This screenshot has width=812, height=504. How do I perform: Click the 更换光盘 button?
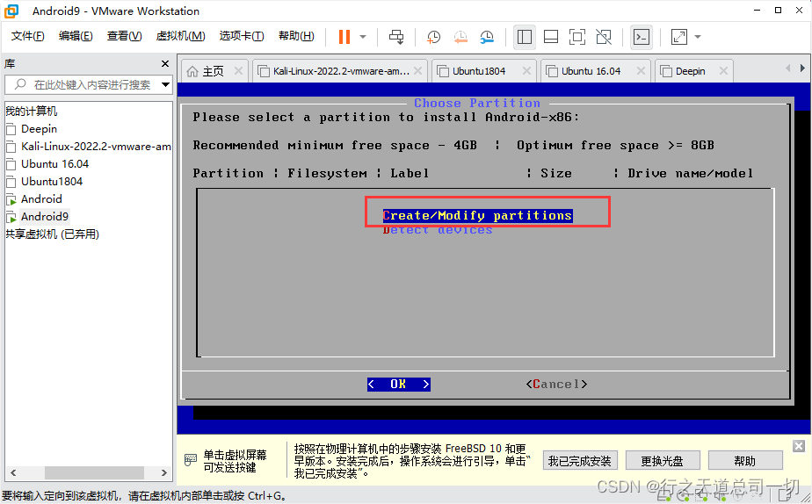663,460
